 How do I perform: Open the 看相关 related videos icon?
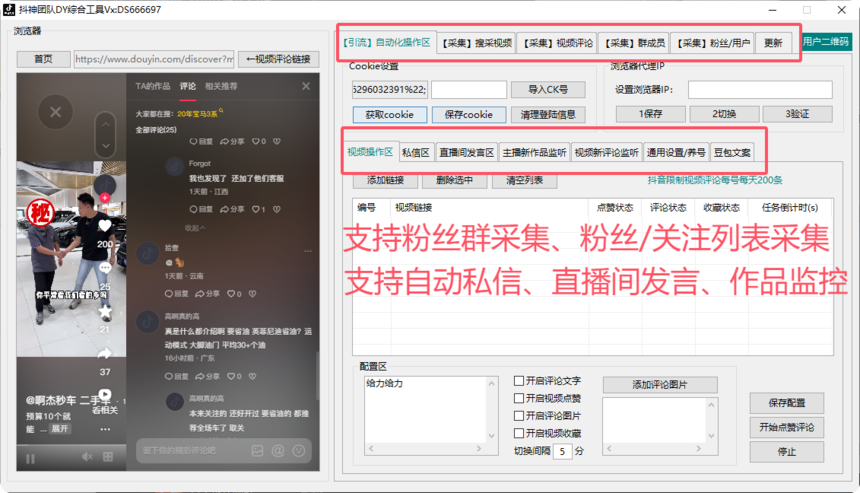tap(105, 395)
